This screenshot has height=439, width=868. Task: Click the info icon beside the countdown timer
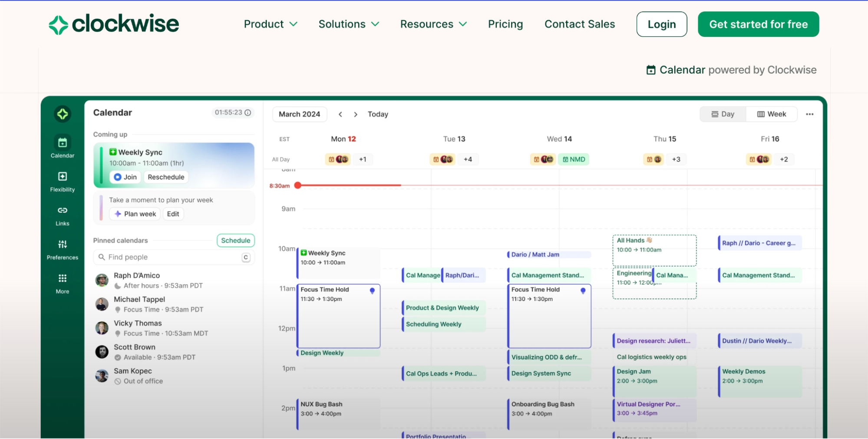pyautogui.click(x=248, y=112)
